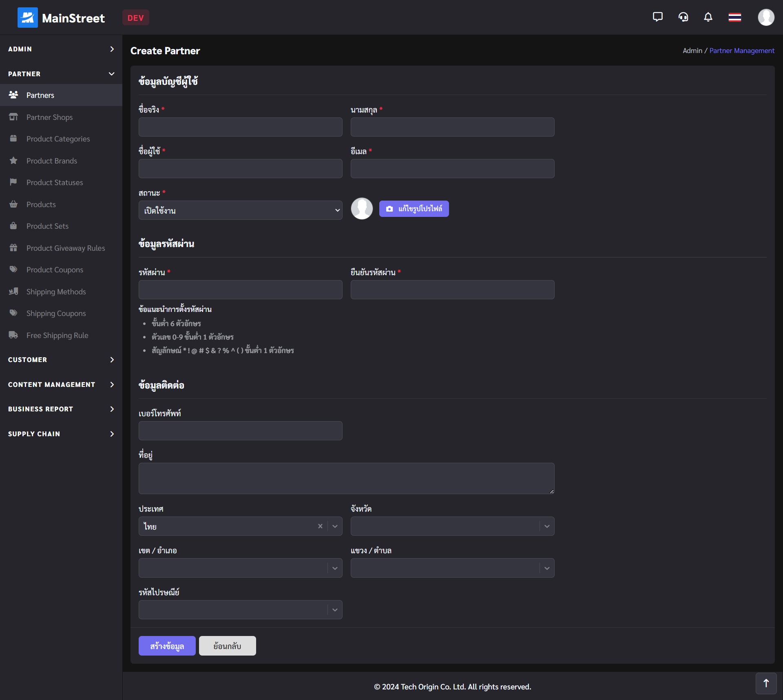
Task: Click the แก้ไขรูปโปรไฟล์ camera icon
Action: click(390, 208)
